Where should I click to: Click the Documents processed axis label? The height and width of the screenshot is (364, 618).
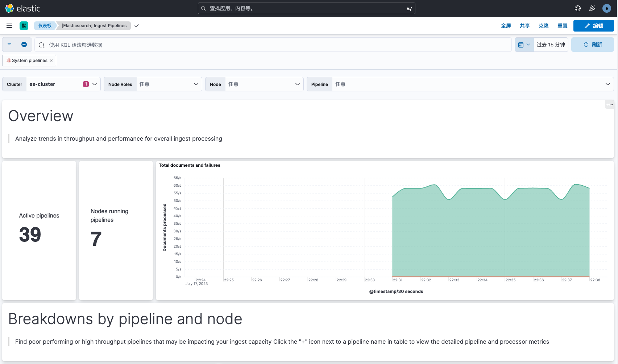pos(165,227)
